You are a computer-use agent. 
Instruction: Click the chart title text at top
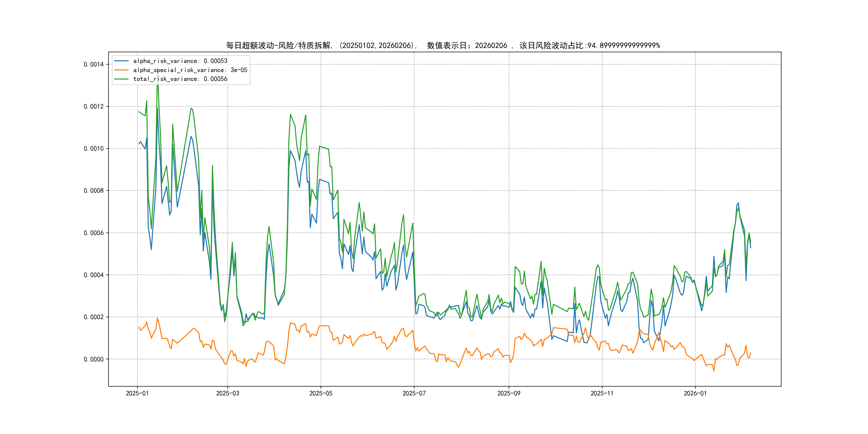[443, 46]
